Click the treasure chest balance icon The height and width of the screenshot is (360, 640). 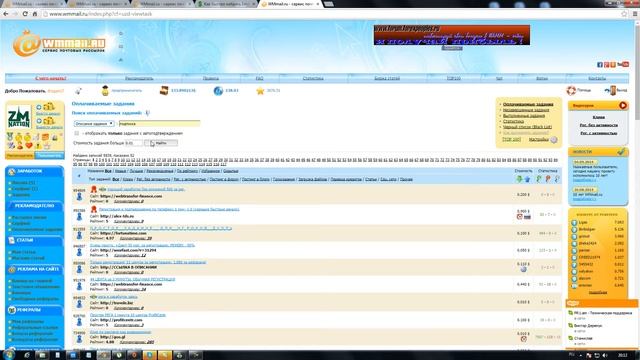tap(164, 90)
